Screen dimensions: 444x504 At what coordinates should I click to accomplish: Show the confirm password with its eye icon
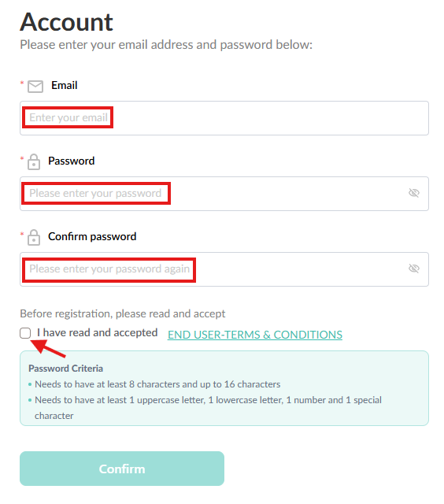pos(414,269)
